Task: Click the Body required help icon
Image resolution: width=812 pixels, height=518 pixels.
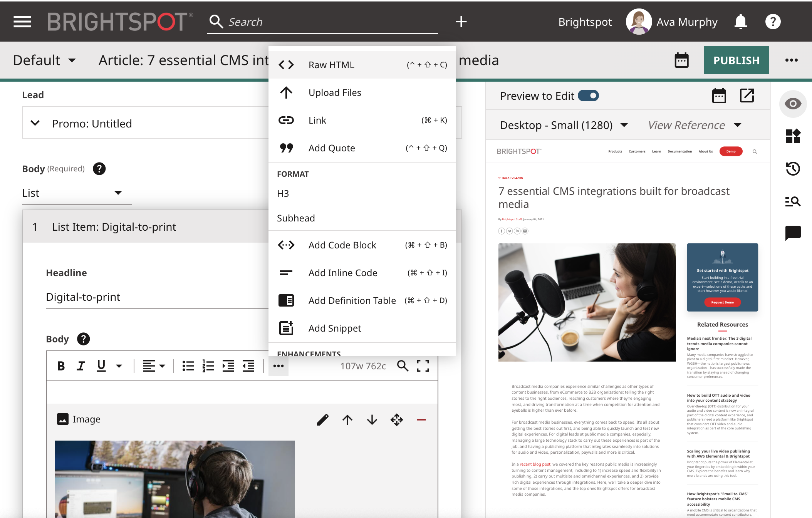Action: 99,169
